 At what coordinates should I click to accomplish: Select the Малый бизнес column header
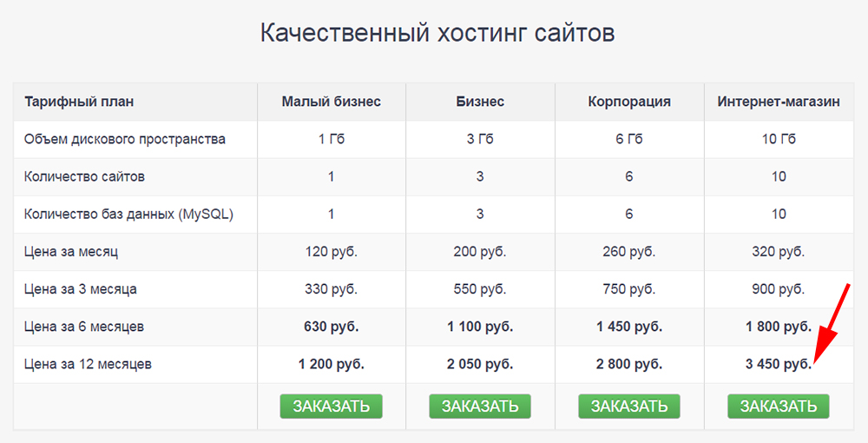click(x=331, y=102)
